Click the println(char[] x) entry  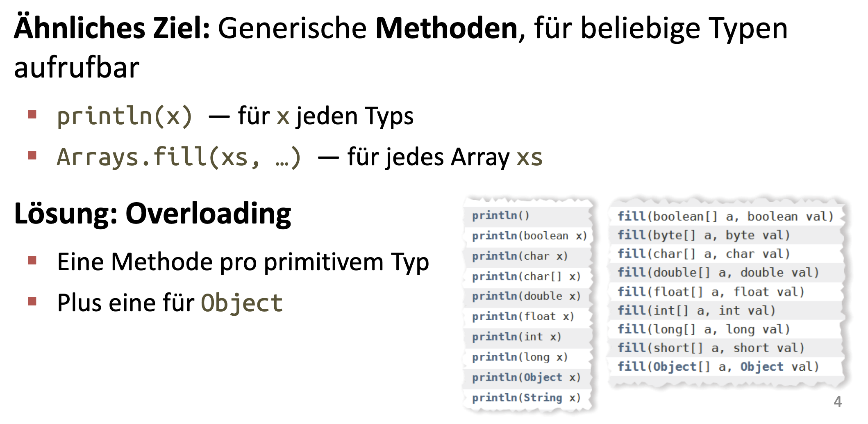pos(526,276)
